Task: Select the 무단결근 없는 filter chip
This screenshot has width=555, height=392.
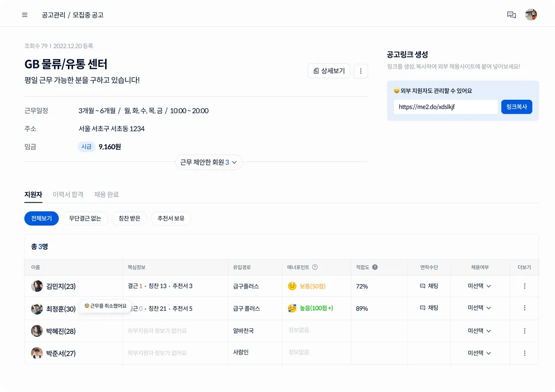Action: click(x=85, y=218)
